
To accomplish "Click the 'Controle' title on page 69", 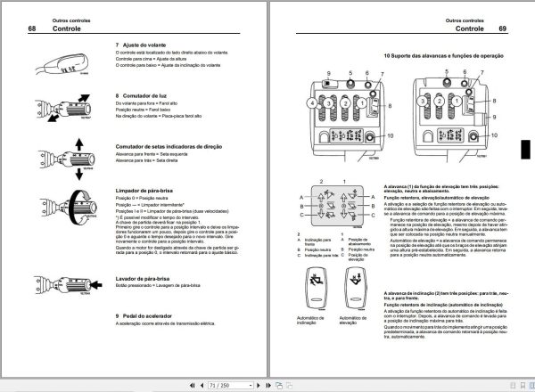I will pos(470,29).
